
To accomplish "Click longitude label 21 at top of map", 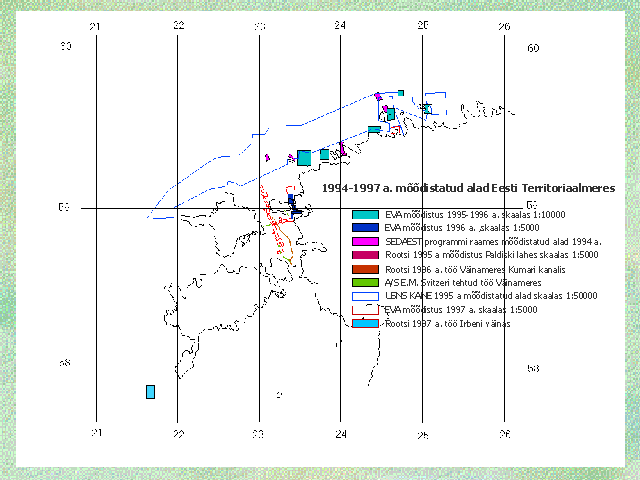I will (x=96, y=25).
